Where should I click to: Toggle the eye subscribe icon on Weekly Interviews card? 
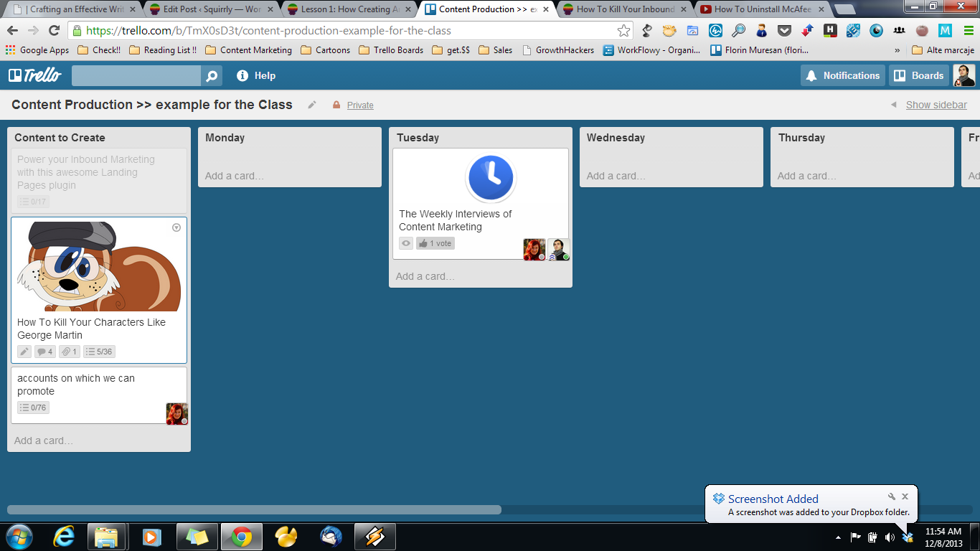tap(406, 243)
